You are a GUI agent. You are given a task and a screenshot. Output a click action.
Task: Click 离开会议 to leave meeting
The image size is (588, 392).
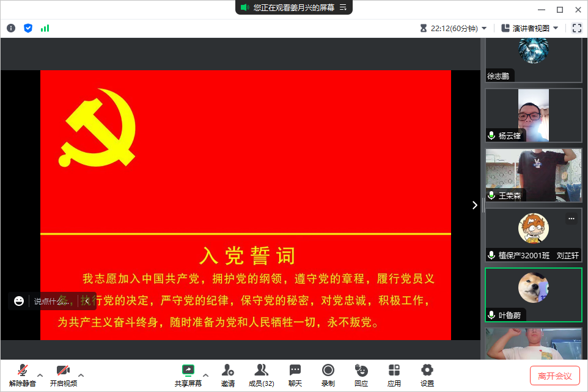click(x=554, y=376)
